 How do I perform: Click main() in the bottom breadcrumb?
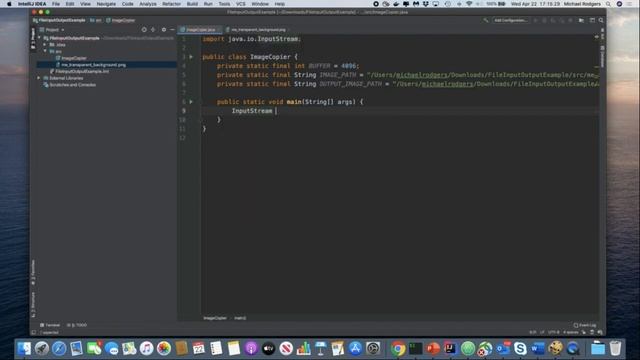tap(240, 318)
